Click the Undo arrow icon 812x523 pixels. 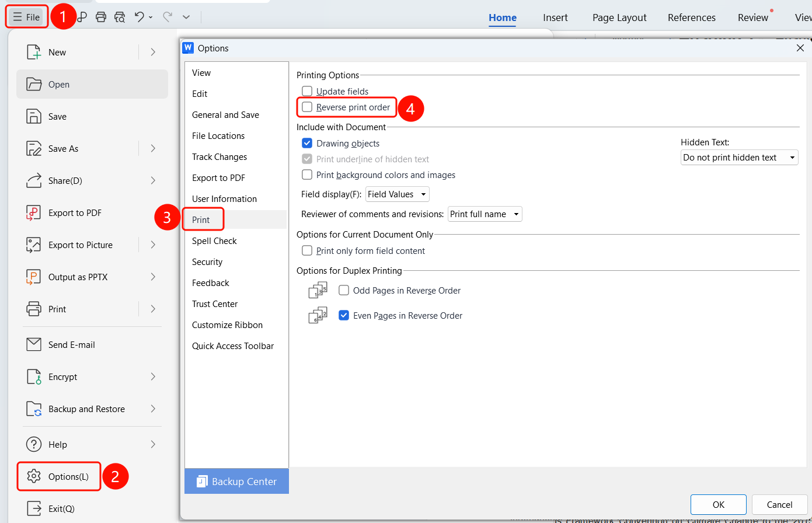pyautogui.click(x=139, y=17)
